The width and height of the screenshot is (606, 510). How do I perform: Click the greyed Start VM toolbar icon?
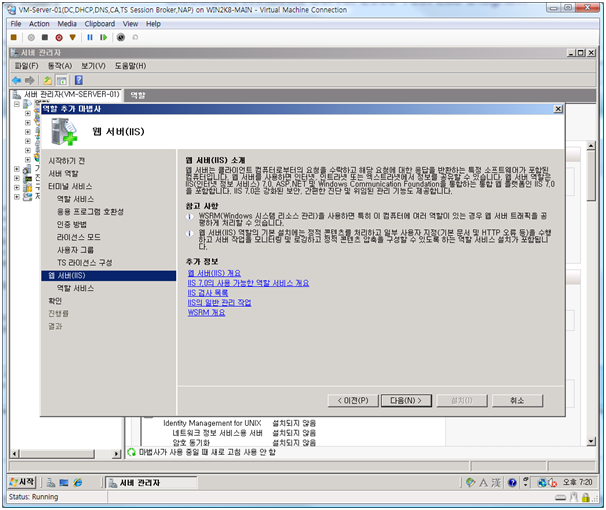tap(31, 37)
